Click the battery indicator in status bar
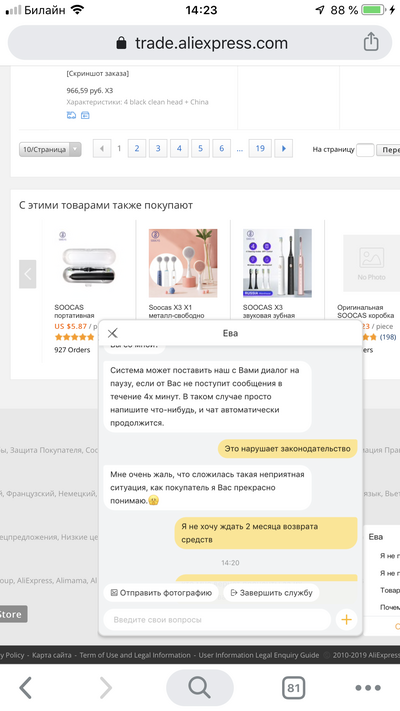400x711 pixels. (x=373, y=10)
